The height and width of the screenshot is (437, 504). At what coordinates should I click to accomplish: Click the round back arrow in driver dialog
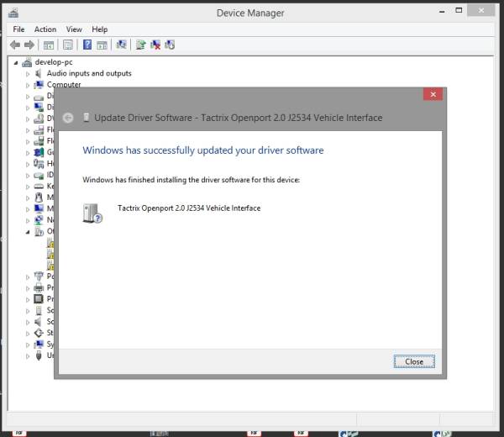(x=68, y=118)
